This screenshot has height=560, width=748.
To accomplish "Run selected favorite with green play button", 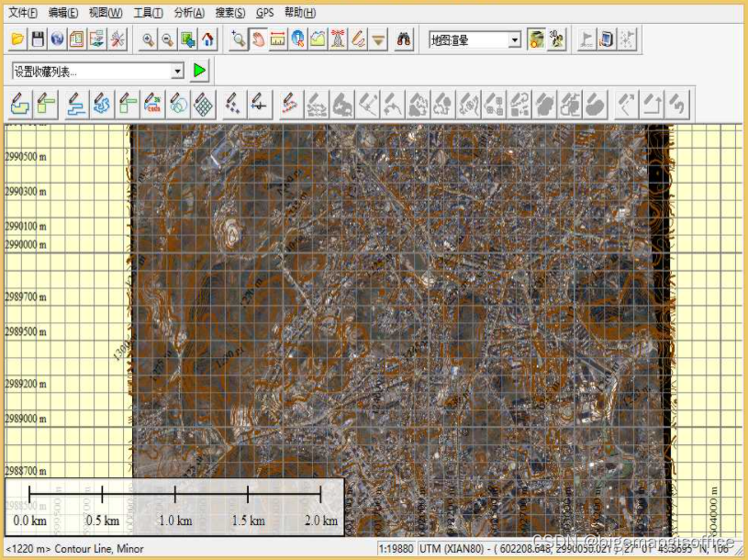I will (199, 71).
